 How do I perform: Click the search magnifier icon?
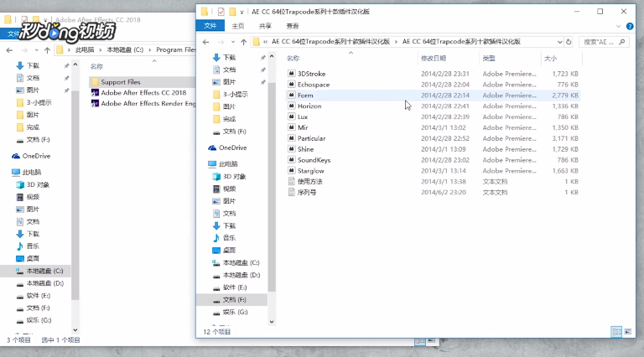pos(622,42)
